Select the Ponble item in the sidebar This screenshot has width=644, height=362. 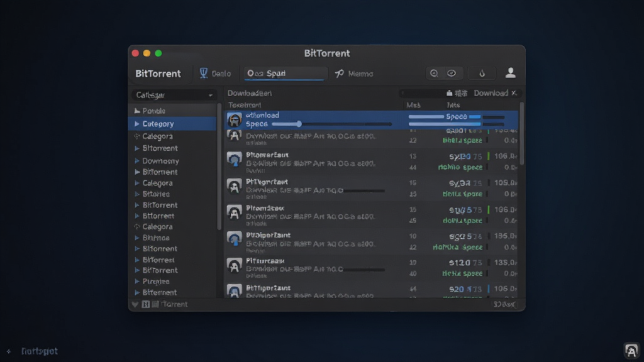click(x=172, y=111)
